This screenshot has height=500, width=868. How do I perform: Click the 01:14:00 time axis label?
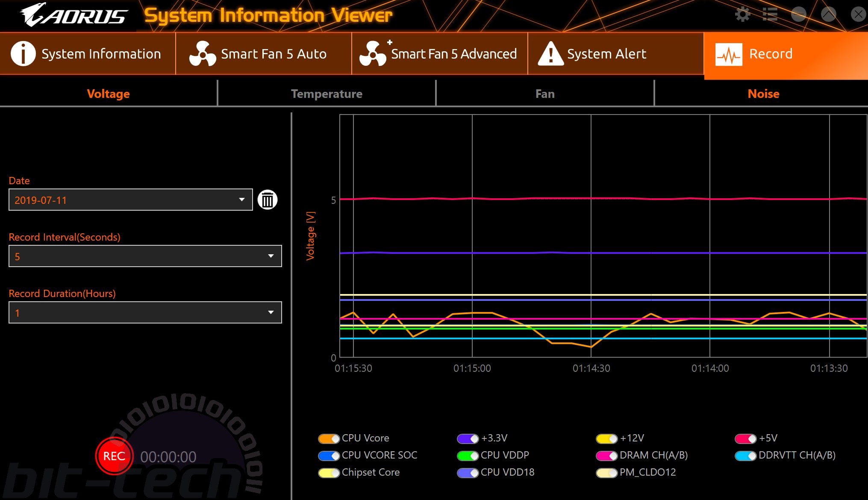tap(710, 368)
